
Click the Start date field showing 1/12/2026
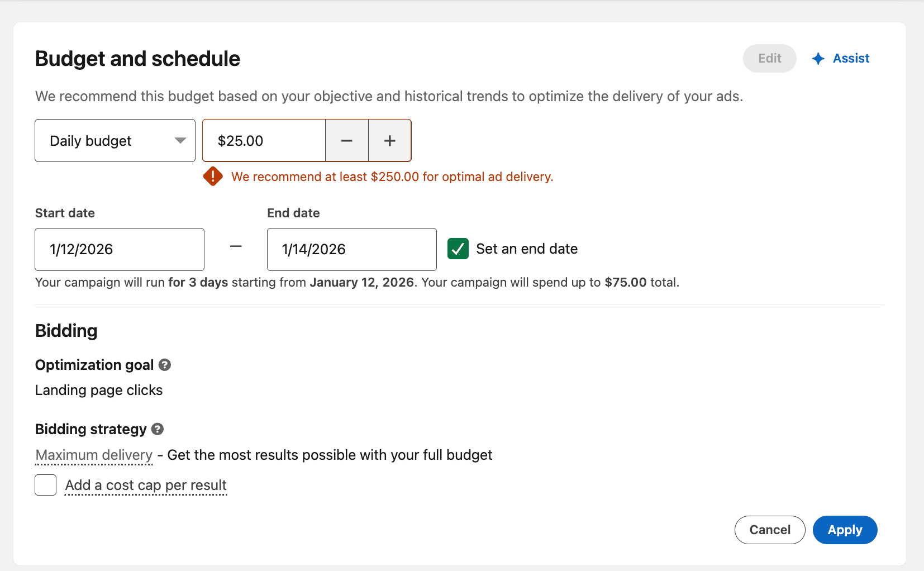pyautogui.click(x=119, y=249)
